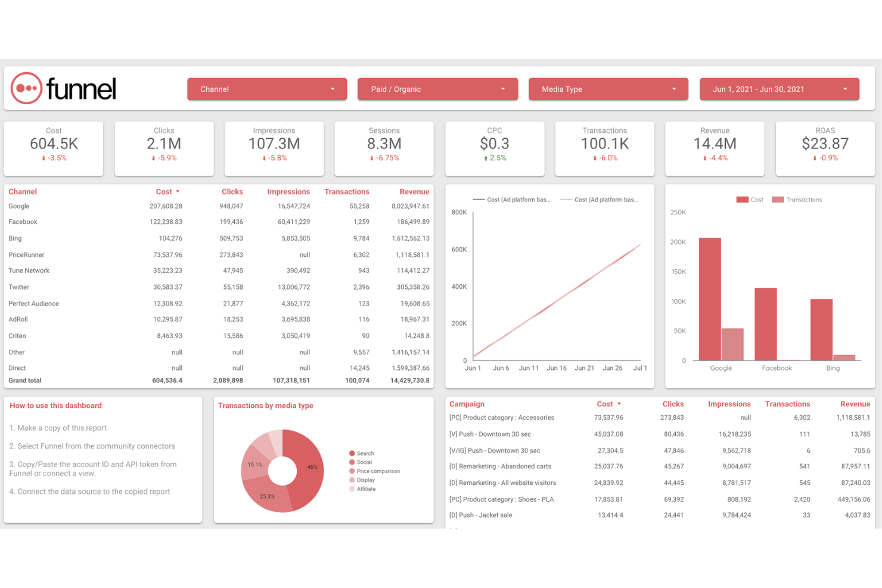Screen dimensions: 882x588
Task: Expand the Media Type dropdown
Action: pos(608,89)
